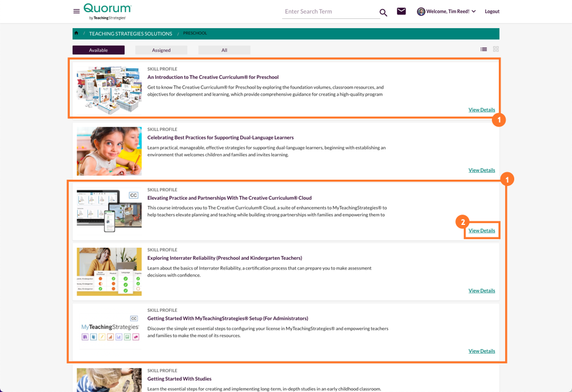Open the TEACHING STRATEGIES SOLUTIONS breadcrumb

[130, 33]
